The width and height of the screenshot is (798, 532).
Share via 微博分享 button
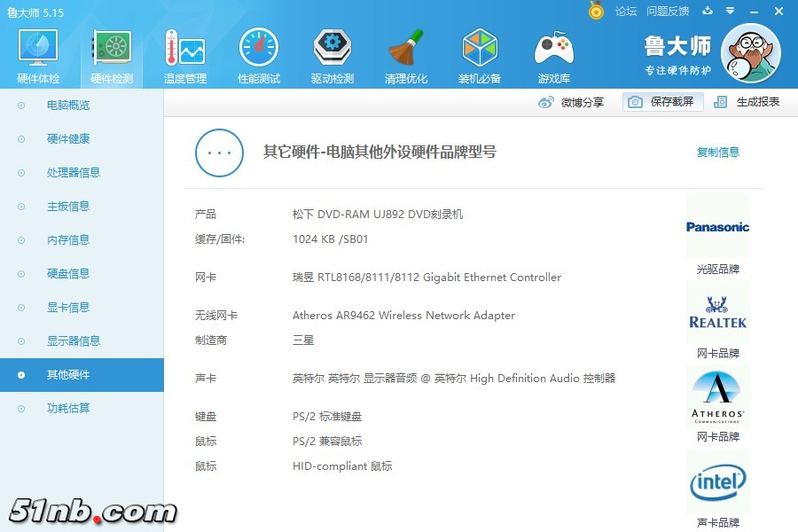(572, 102)
